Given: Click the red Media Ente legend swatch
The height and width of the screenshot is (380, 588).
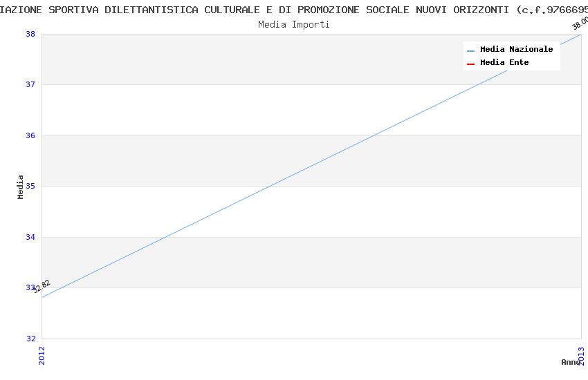Looking at the screenshot, I should coord(471,63).
